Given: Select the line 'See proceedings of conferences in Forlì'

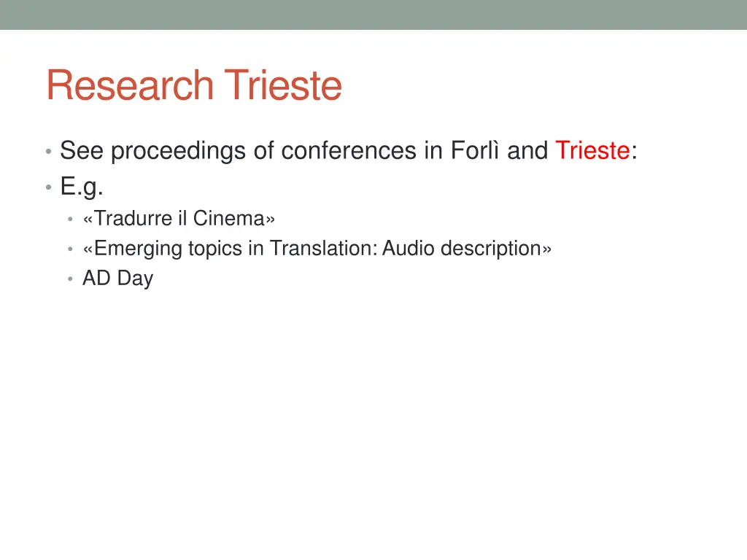Looking at the screenshot, I should pos(279,151).
